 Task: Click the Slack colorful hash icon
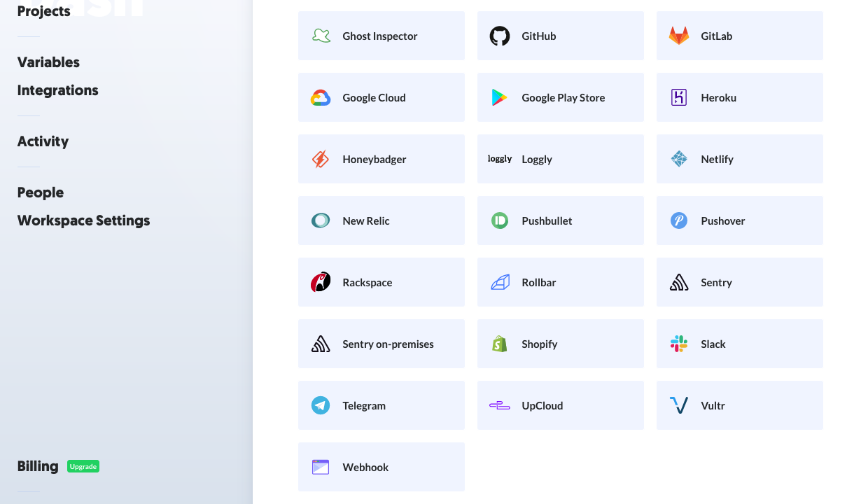tap(679, 344)
